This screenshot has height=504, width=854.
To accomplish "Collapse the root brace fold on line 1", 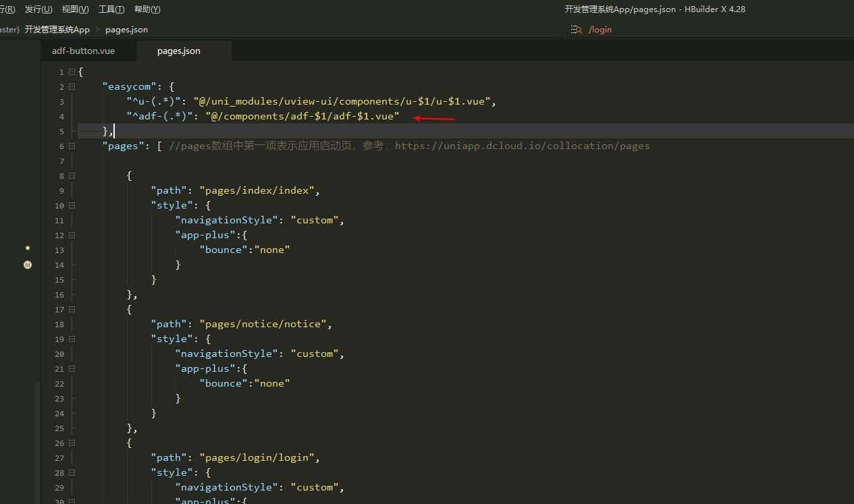I will click(x=72, y=72).
